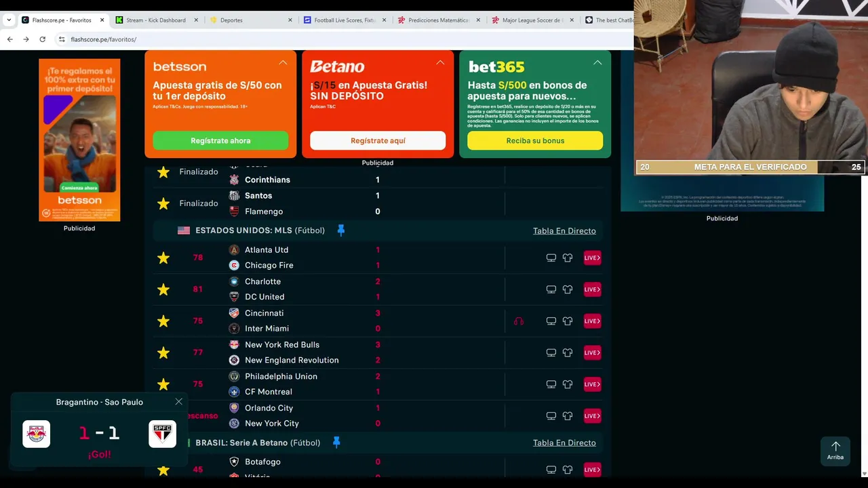Image resolution: width=868 pixels, height=488 pixels.
Task: Open TV icon for Cincinnati match
Action: click(551, 321)
